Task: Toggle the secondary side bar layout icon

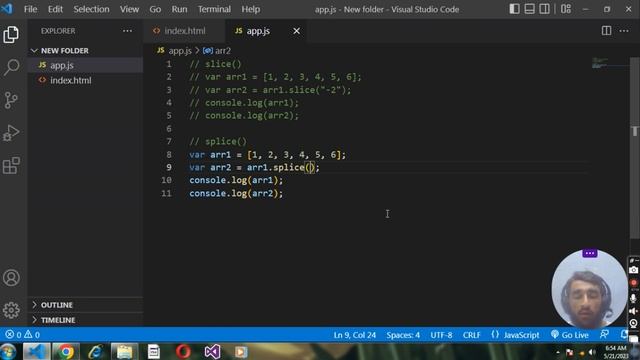Action: 544,9
